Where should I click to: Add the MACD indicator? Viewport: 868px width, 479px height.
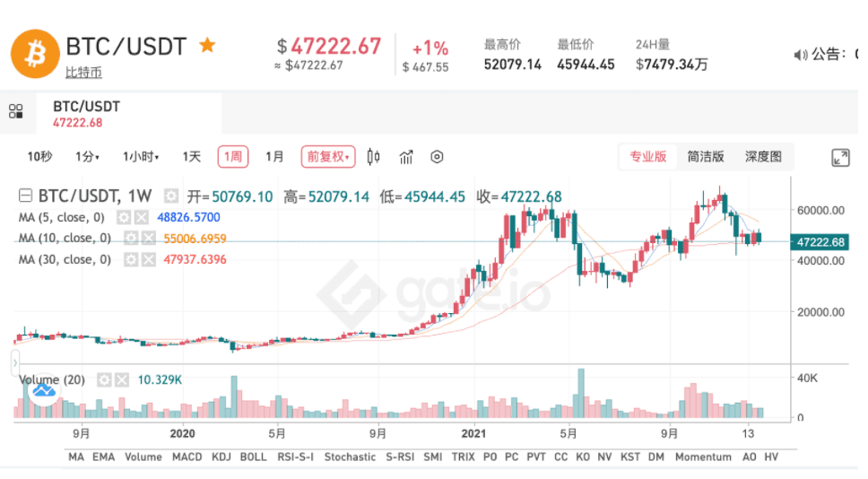(187, 457)
